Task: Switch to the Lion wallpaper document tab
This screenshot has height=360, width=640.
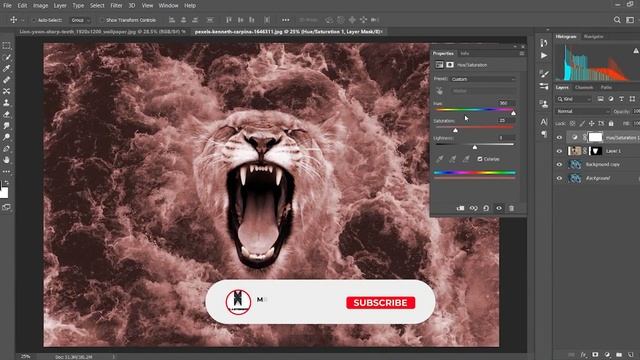Action: coord(102,31)
